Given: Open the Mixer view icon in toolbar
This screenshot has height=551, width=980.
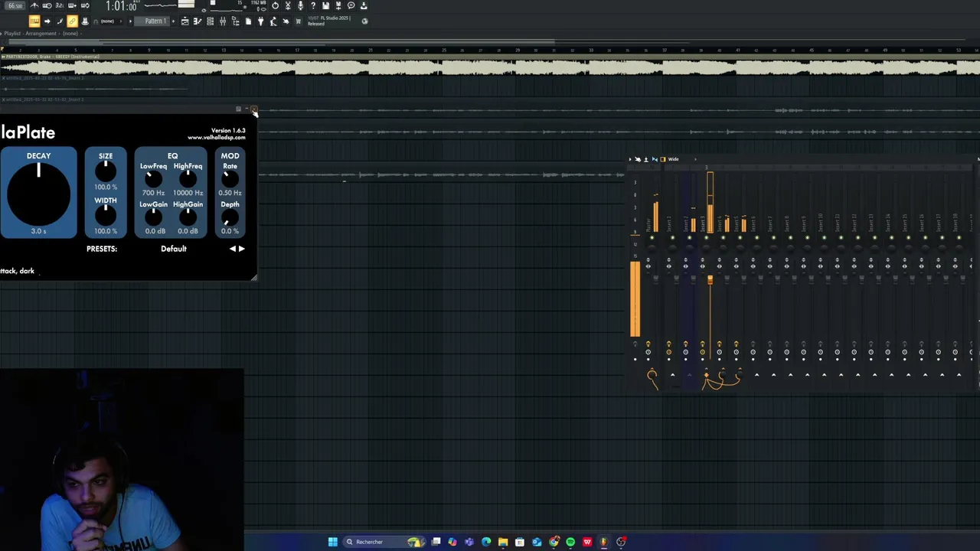Looking at the screenshot, I should pos(223,21).
